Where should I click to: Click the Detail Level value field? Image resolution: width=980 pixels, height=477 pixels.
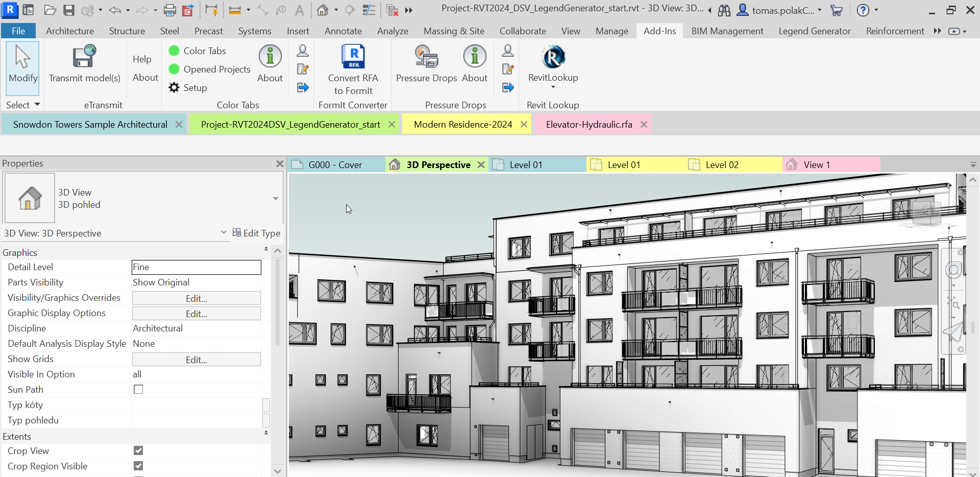pos(197,267)
